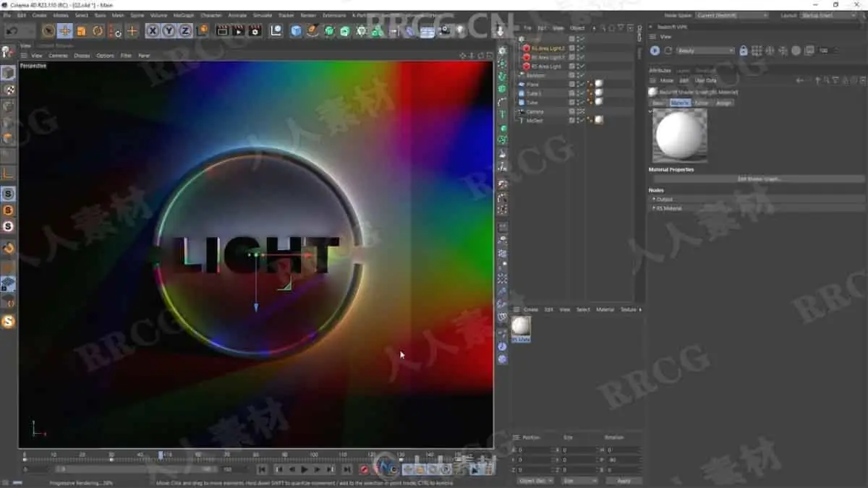Toggle the enable checkmark for Tube.1
This screenshot has height=488, width=868.
[582, 93]
